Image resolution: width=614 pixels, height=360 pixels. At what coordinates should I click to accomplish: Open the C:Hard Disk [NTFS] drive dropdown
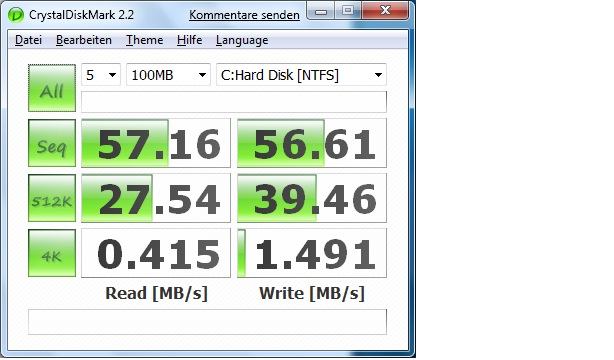tap(302, 74)
